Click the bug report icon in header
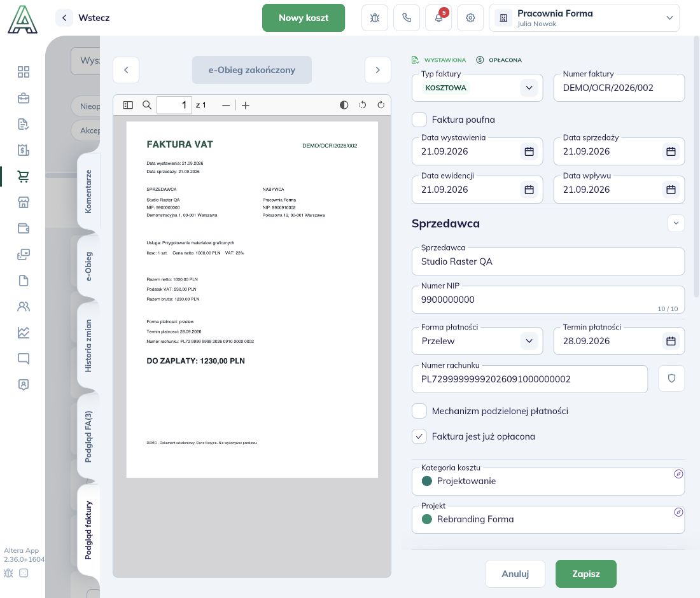 tap(375, 18)
